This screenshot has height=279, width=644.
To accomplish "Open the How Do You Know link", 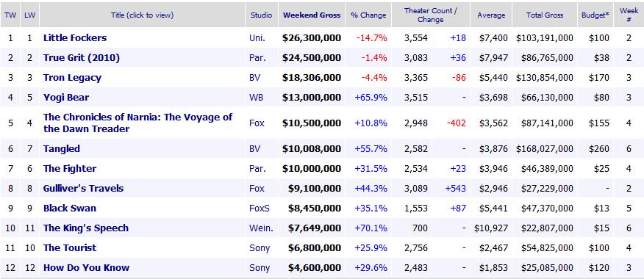I will 86,267.
